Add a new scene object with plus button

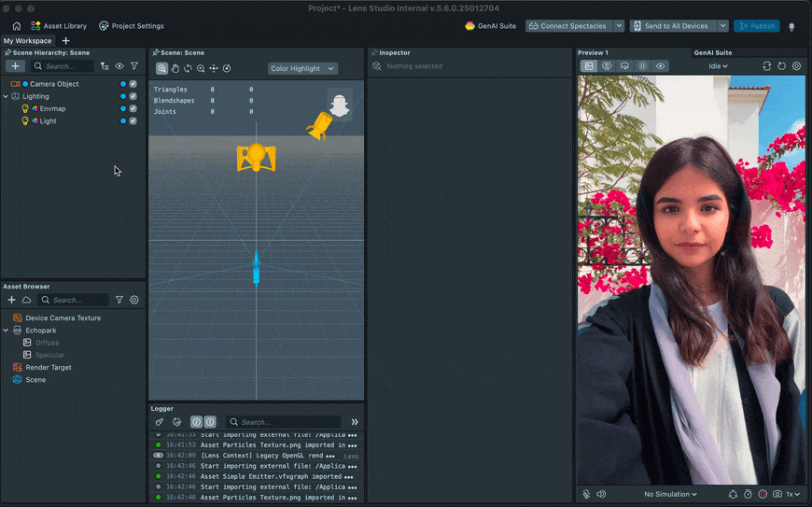15,66
